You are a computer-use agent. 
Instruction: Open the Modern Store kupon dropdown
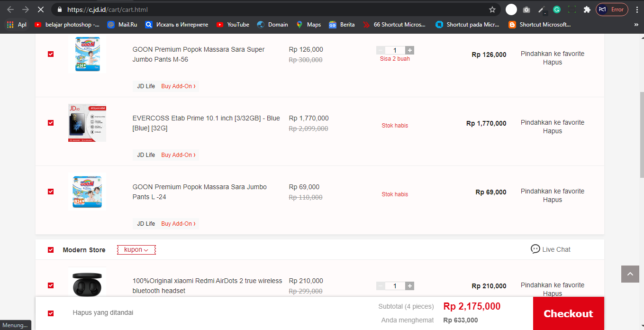[136, 250]
